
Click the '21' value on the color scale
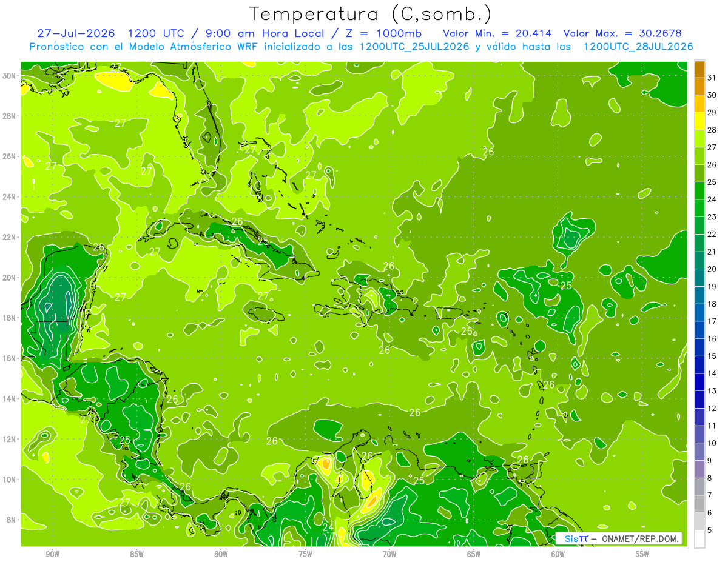(x=712, y=252)
